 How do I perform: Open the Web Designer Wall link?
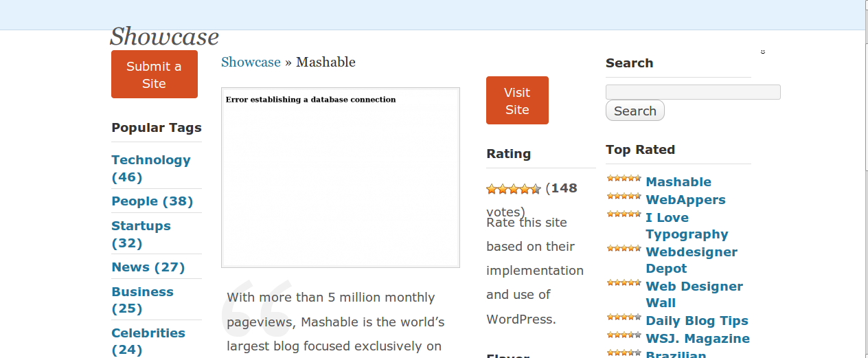[694, 295]
